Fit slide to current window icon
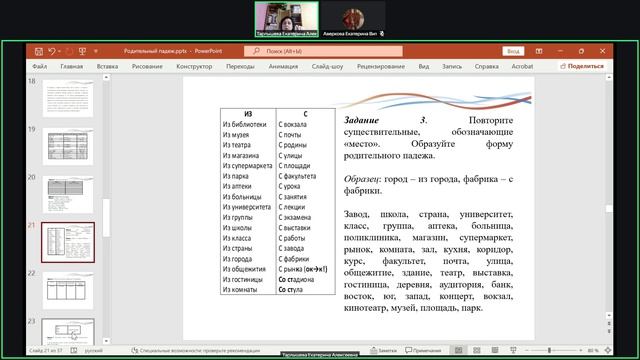640x360 pixels. point(608,350)
